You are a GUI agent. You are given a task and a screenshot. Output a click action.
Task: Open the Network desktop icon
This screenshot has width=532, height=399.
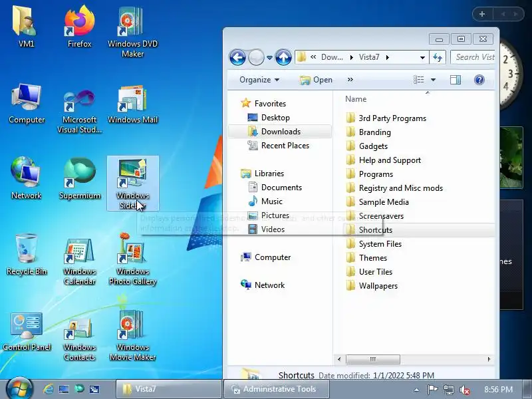click(x=26, y=178)
